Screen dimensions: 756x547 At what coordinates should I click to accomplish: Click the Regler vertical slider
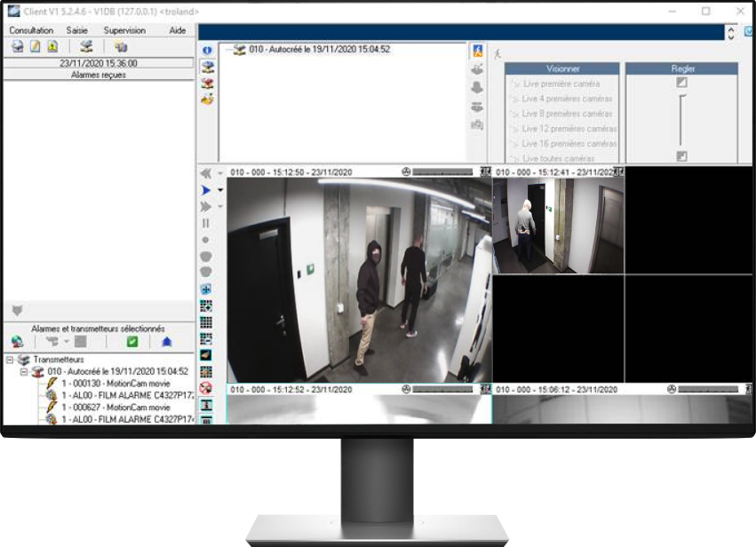pos(680,120)
